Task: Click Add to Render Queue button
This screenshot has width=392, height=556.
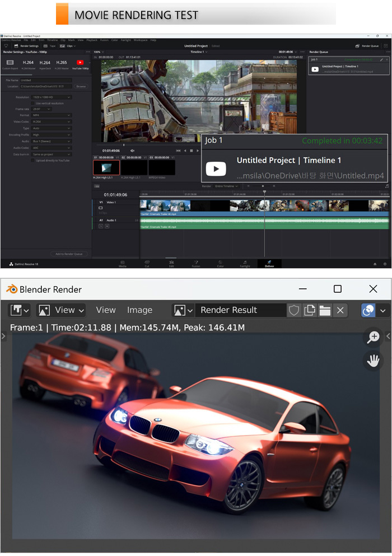Action: click(69, 254)
